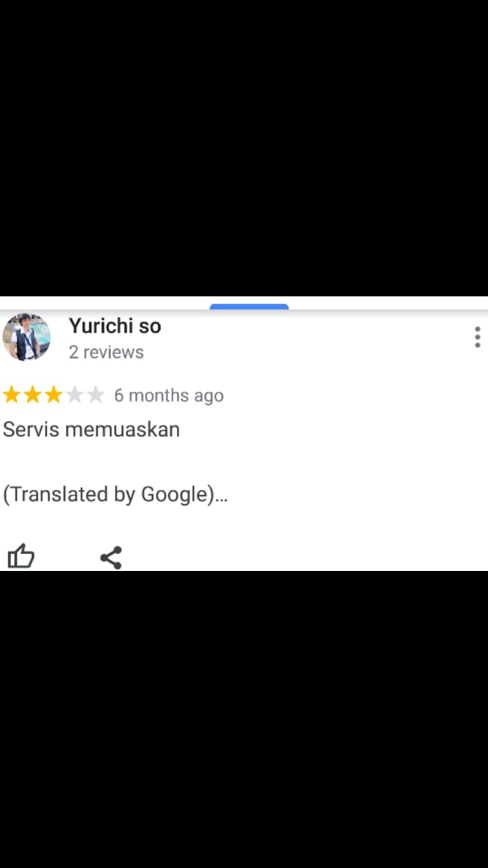The height and width of the screenshot is (868, 488).
Task: Tap the review text Servis memuaskan
Action: [91, 429]
